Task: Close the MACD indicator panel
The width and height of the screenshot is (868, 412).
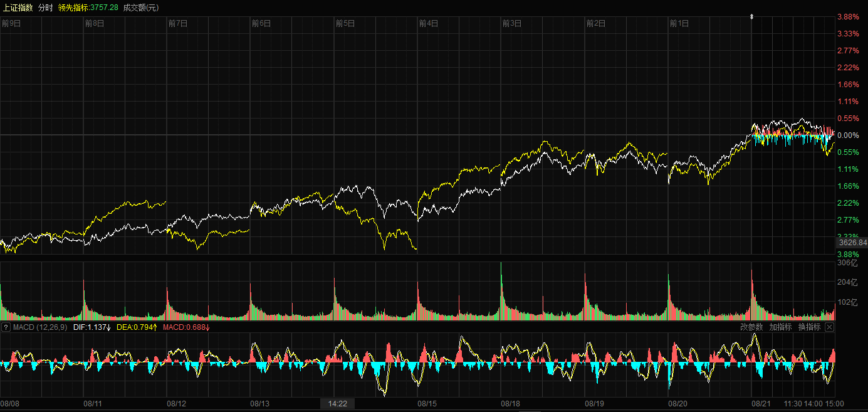Action: pos(829,327)
